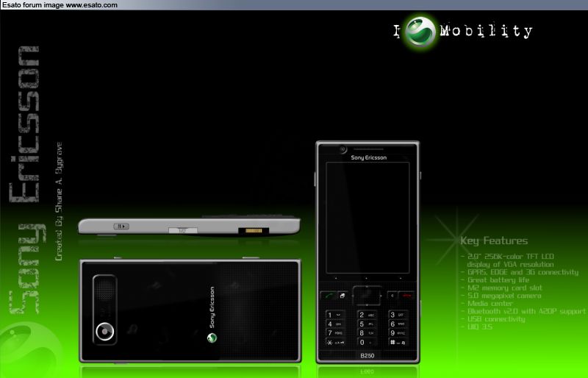This screenshot has height=378, width=588.
Task: Click the M2 memory card slot line
Action: (x=505, y=288)
